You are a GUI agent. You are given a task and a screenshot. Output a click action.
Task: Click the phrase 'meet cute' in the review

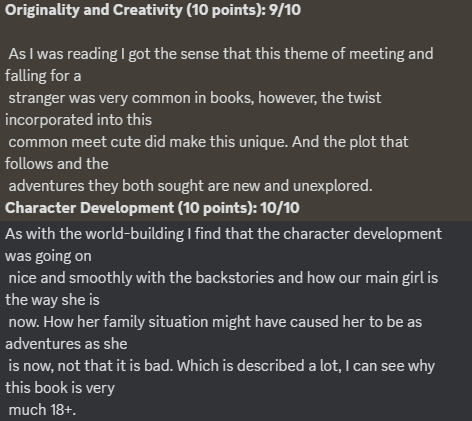[106, 142]
